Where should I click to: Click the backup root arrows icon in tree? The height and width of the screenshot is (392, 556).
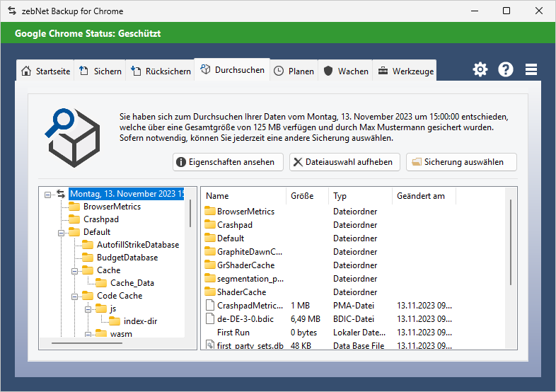pos(61,194)
